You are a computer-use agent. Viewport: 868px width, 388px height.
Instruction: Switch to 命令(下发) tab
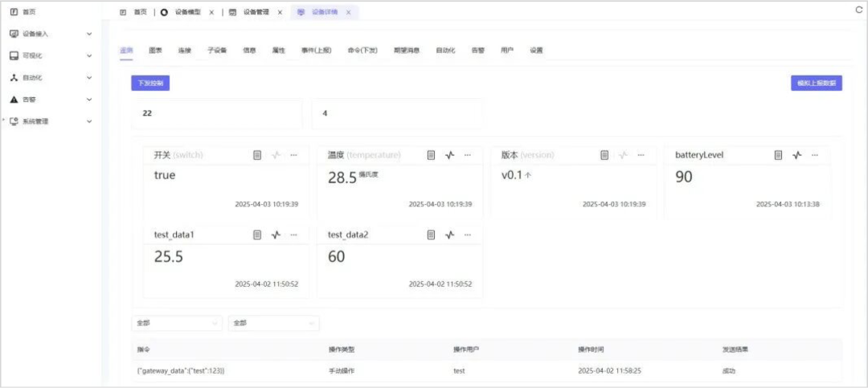click(362, 50)
